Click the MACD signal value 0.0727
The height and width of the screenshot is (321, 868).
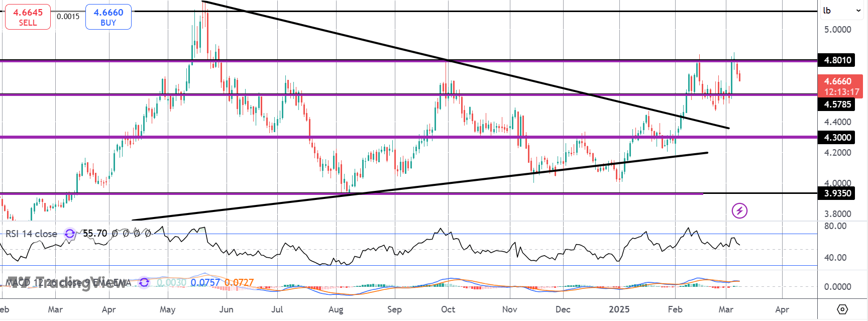pos(239,282)
